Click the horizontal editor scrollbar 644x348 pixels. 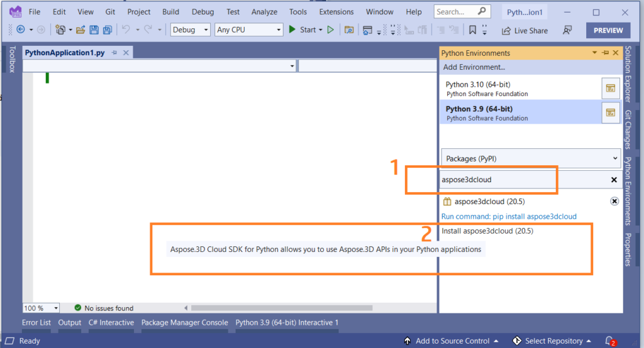tap(282, 308)
